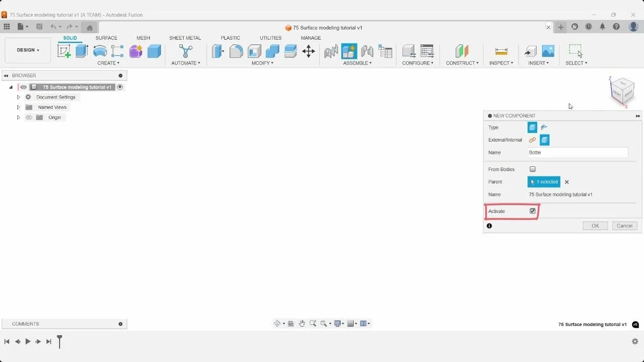This screenshot has height=362, width=644.
Task: Select the Extrude tool
Action: [82, 51]
